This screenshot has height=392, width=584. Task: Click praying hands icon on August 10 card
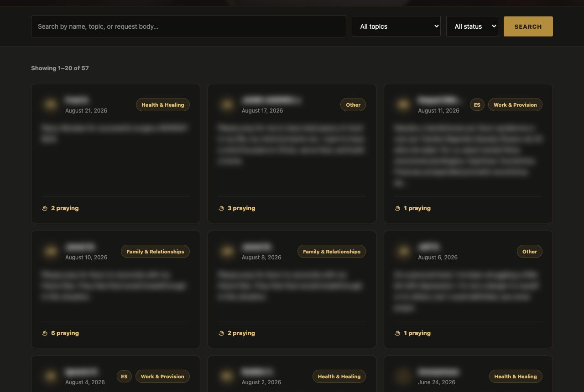point(45,333)
